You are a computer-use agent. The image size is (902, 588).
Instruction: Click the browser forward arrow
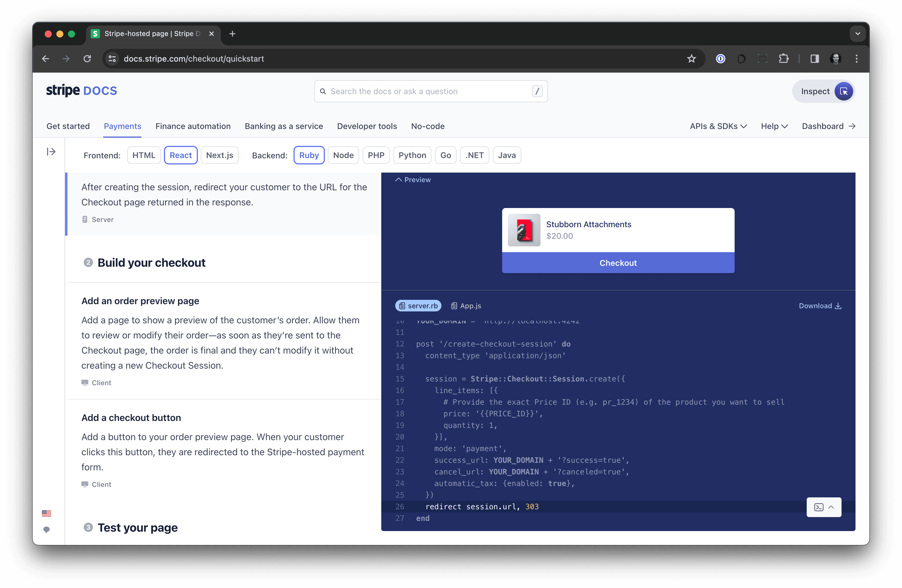point(66,59)
